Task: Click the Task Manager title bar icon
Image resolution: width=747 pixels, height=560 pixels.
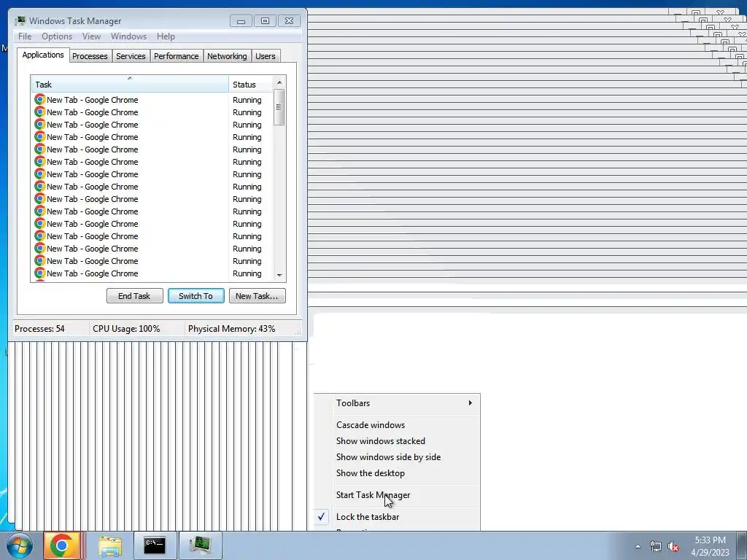Action: tap(20, 21)
